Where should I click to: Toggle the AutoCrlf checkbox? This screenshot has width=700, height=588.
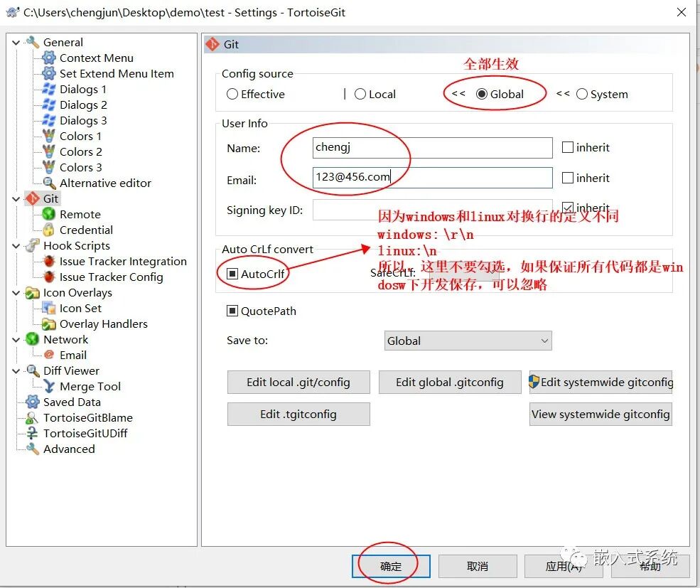232,274
